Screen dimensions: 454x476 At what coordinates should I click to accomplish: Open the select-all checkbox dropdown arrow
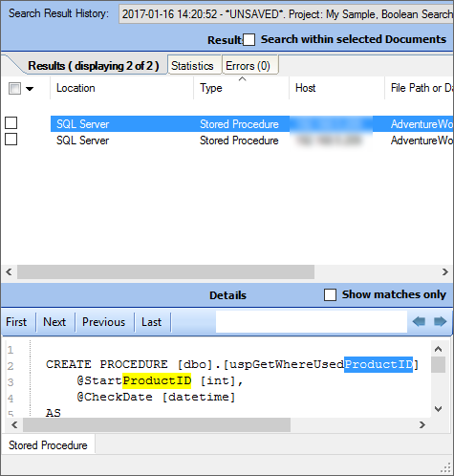pyautogui.click(x=30, y=89)
